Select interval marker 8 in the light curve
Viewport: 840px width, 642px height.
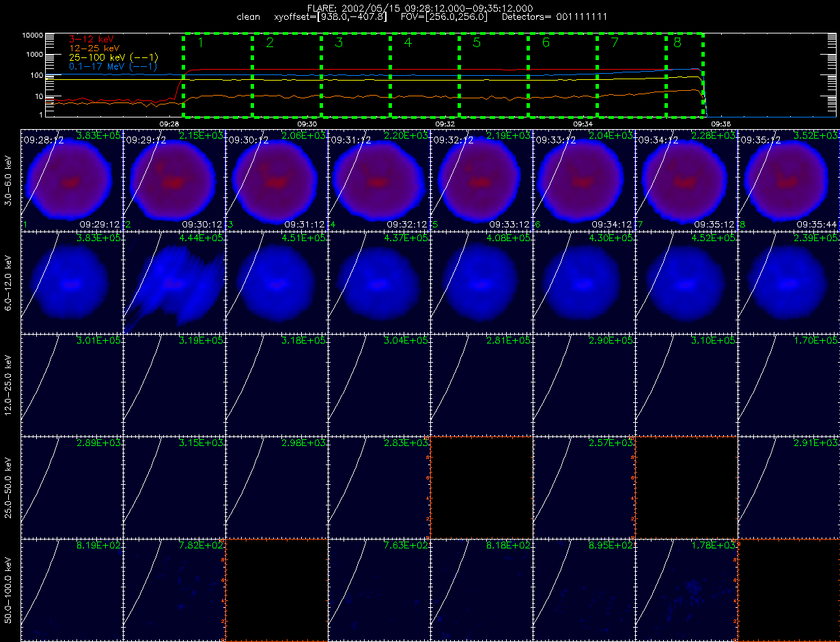677,43
